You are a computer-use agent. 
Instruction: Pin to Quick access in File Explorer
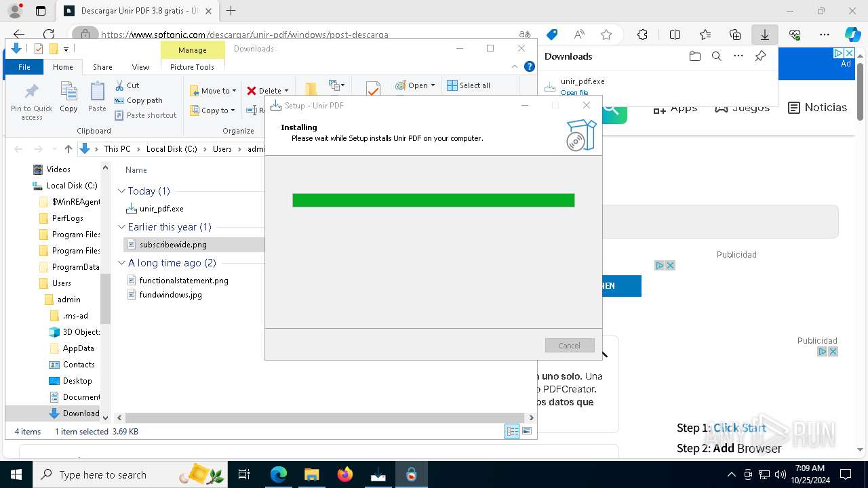31,102
